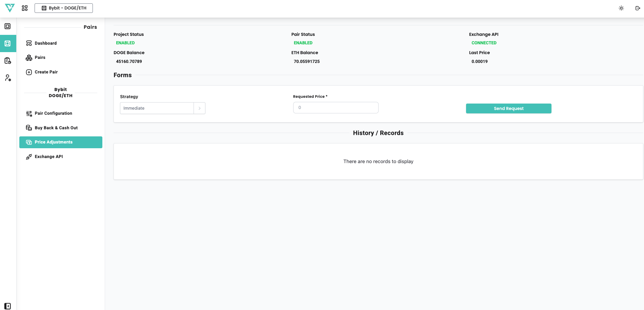This screenshot has width=644, height=310.
Task: Go to Dashboard in sidebar
Action: pos(45,43)
